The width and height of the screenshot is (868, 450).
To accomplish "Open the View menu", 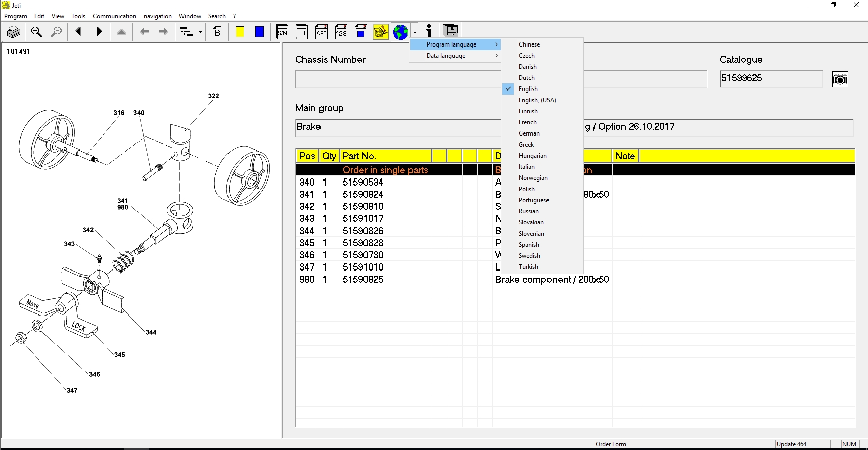I will click(x=58, y=16).
